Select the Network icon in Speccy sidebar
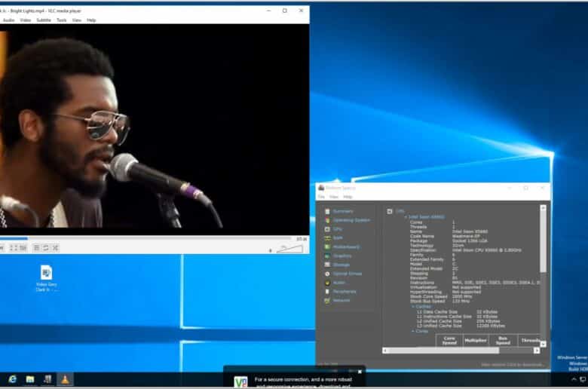 tap(327, 301)
